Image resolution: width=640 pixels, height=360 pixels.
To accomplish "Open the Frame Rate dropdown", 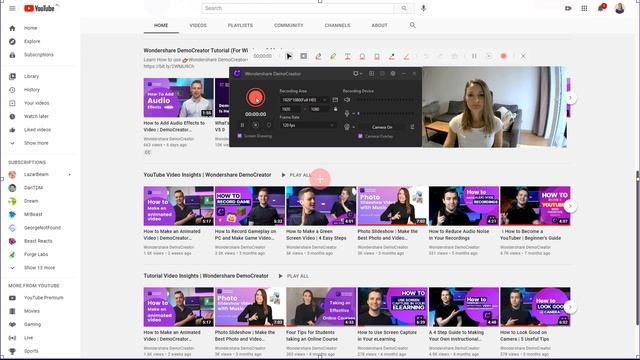I will tap(308, 125).
